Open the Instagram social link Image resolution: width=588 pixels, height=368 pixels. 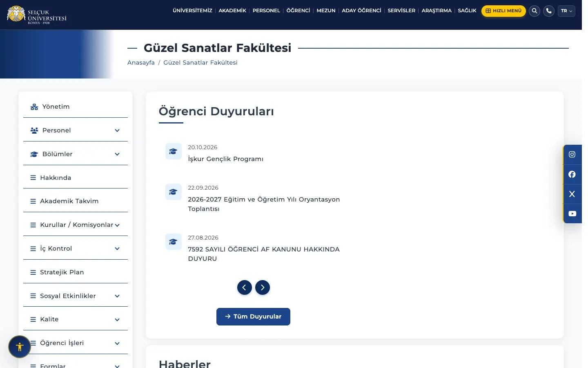click(572, 155)
